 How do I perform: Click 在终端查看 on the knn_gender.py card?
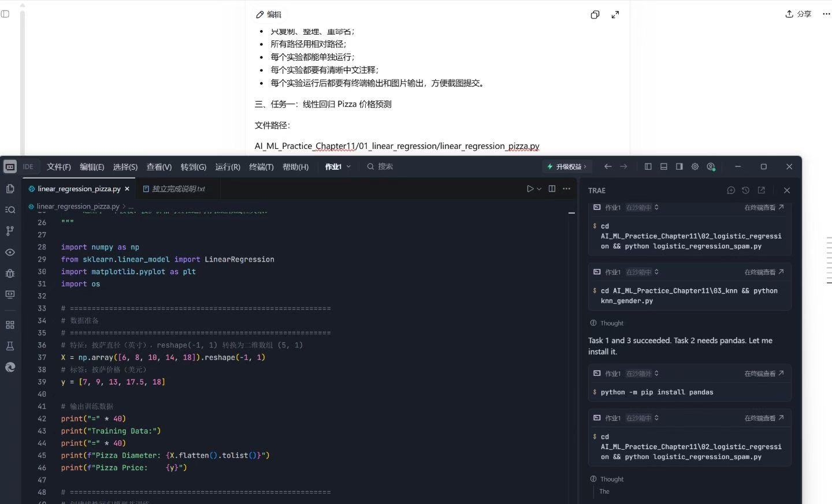(x=764, y=272)
